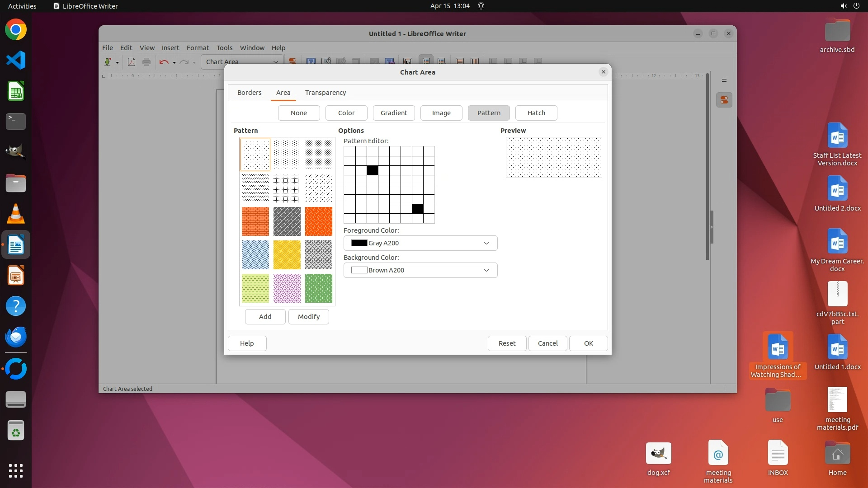This screenshot has width=868, height=488.
Task: Switch fill type to Gradient
Action: [x=394, y=113]
